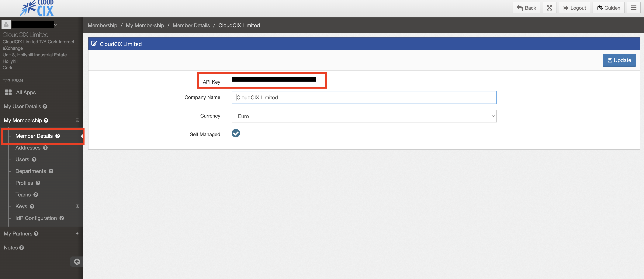The width and height of the screenshot is (644, 279).
Task: Click help icon beside IdP Configuration
Action: tap(62, 218)
